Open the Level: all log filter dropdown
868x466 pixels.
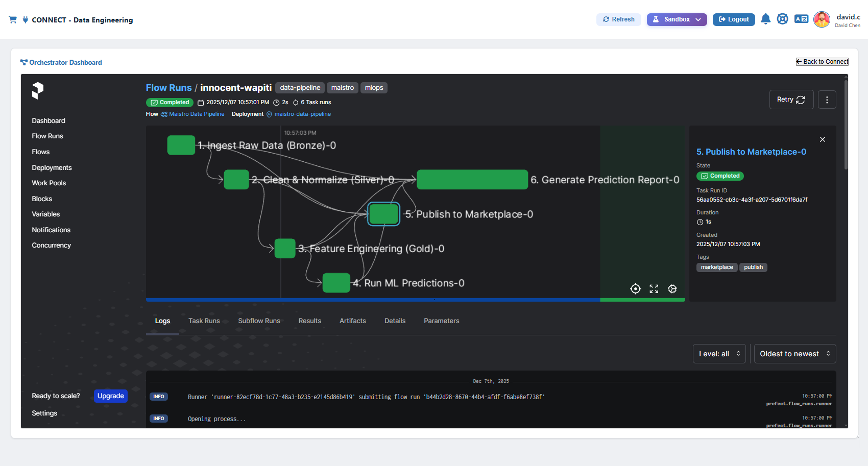click(719, 353)
